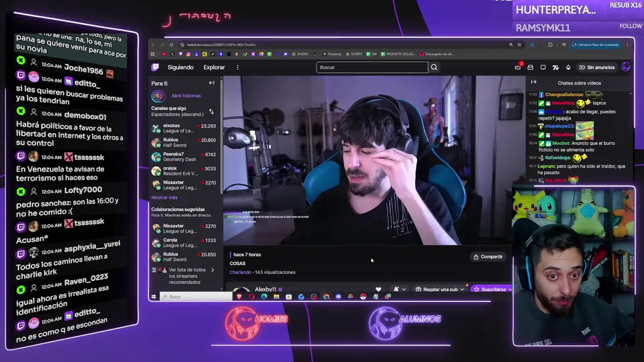Open Alexby11 channel name link

coord(265,290)
